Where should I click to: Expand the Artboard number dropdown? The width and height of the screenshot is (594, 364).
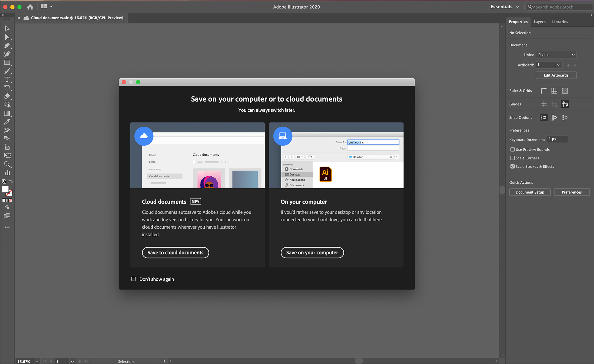pos(559,65)
